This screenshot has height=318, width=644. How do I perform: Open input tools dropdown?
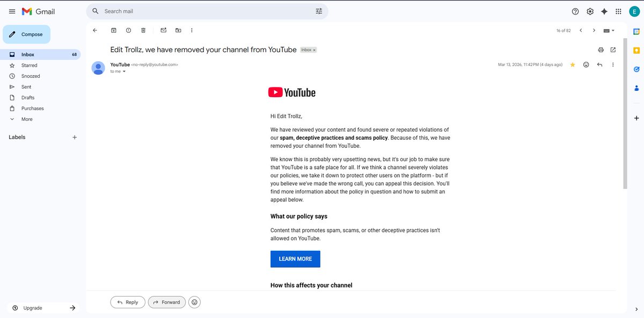(x=609, y=31)
